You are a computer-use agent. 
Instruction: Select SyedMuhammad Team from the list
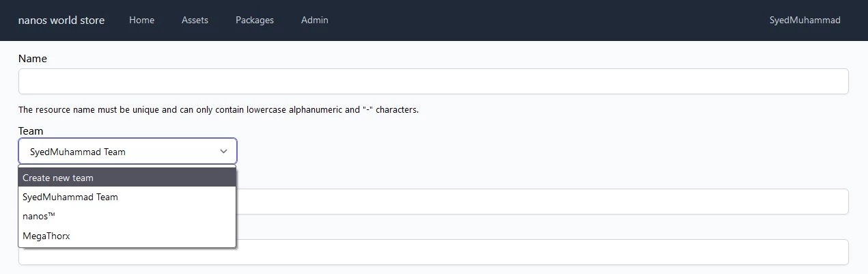(127, 197)
